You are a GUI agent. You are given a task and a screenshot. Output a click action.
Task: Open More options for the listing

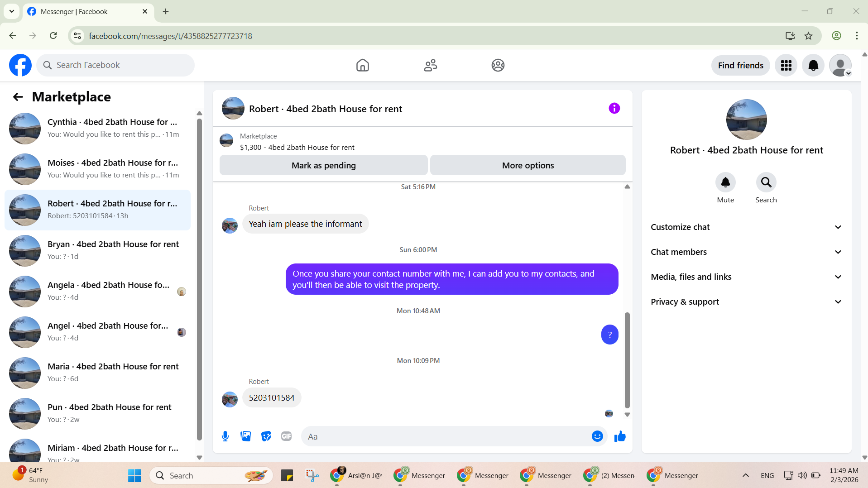point(528,165)
